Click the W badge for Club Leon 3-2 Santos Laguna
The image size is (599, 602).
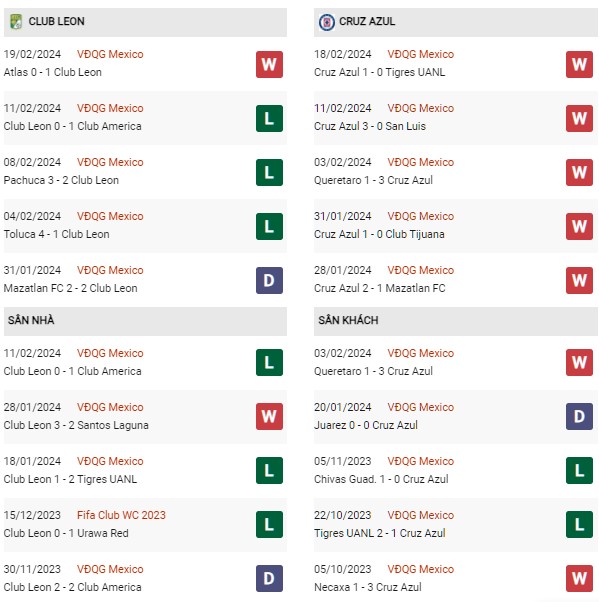[x=269, y=417]
